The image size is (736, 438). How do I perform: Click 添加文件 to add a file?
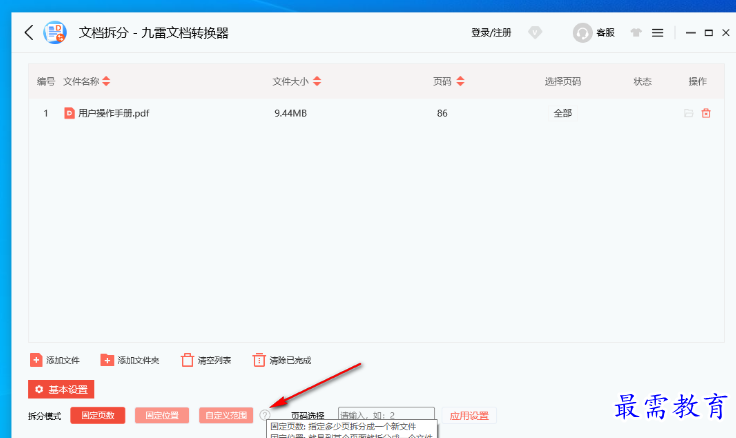pos(54,360)
